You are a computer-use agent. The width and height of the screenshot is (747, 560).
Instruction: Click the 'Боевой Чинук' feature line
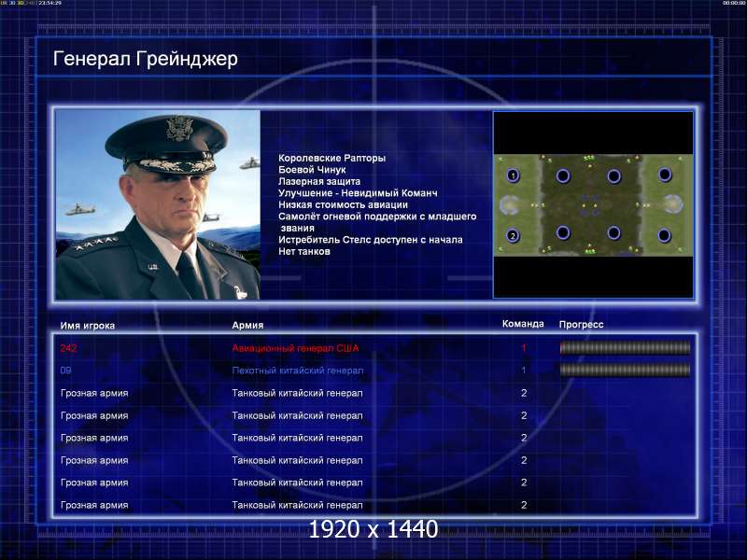[312, 170]
